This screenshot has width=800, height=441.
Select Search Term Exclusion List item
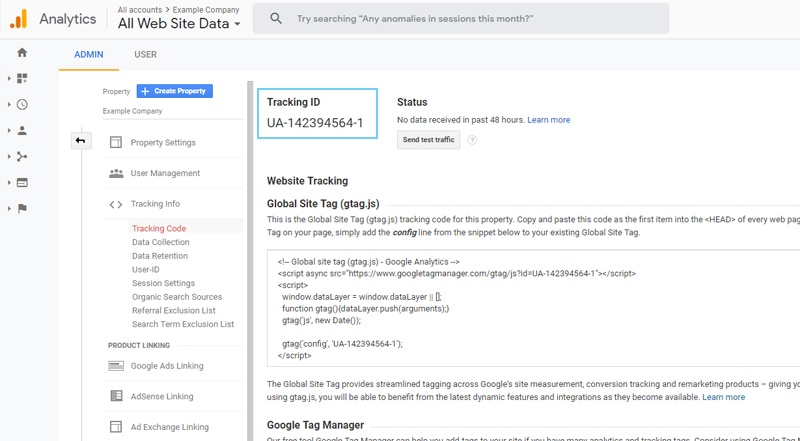[183, 324]
